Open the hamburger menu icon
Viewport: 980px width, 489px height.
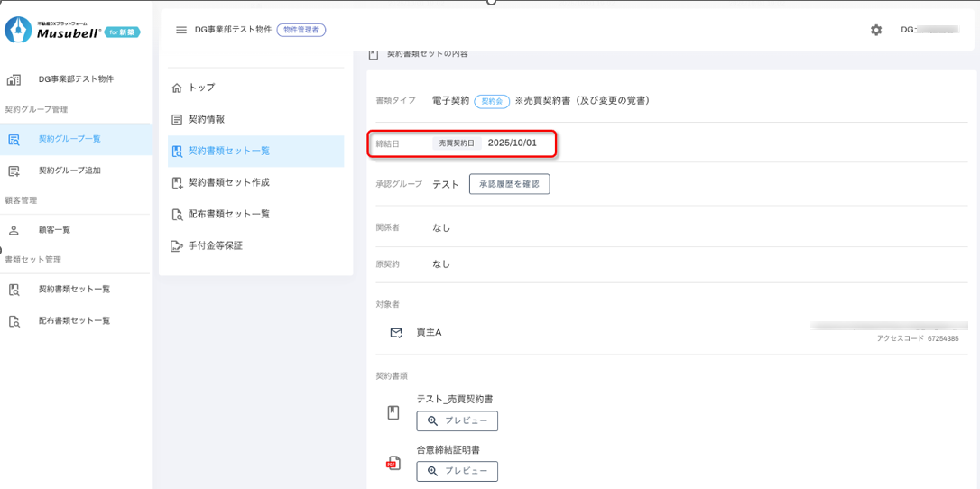click(180, 30)
